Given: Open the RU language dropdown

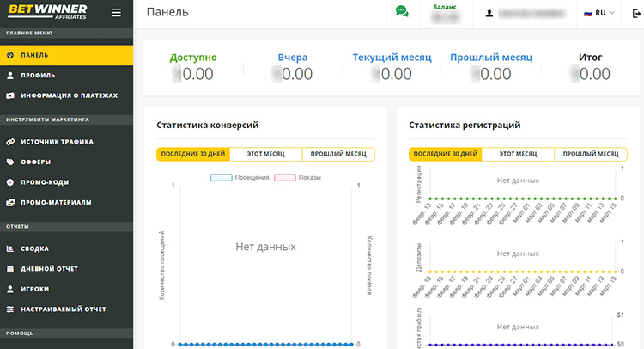Looking at the screenshot, I should (599, 13).
